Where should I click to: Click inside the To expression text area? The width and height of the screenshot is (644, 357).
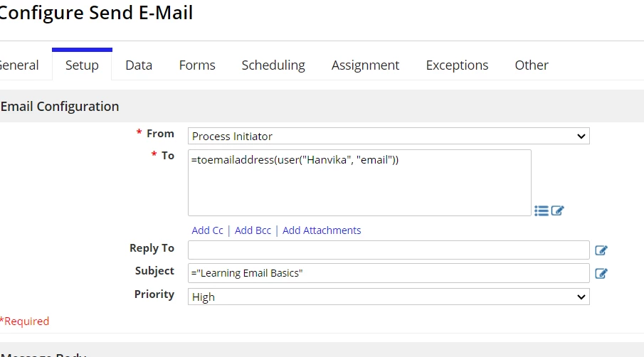pos(359,183)
